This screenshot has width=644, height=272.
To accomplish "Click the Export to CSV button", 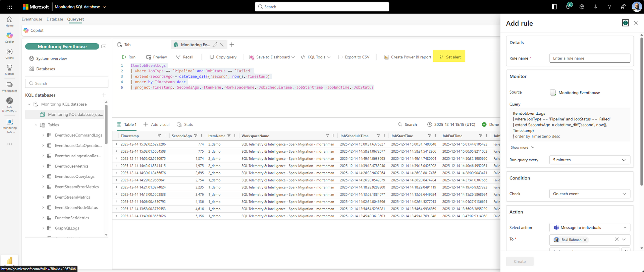I will coord(354,57).
